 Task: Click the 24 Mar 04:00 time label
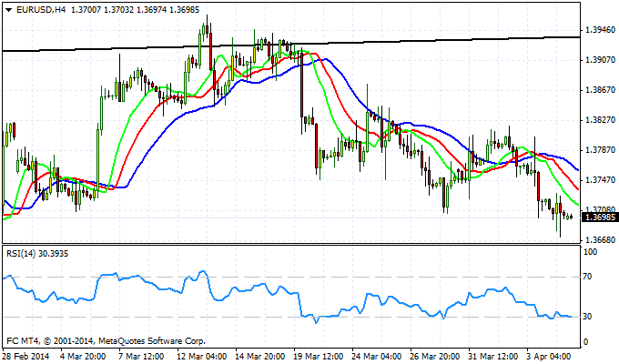coord(377,356)
